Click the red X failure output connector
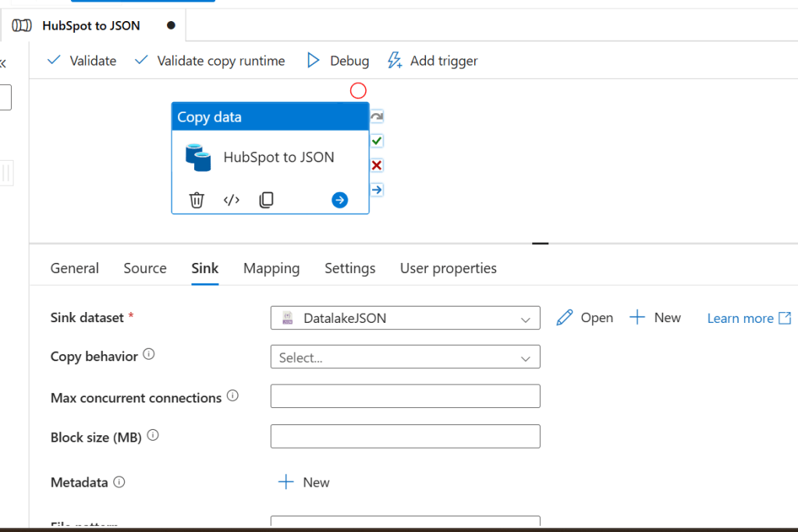Viewport: 798px width, 532px height. pos(377,165)
